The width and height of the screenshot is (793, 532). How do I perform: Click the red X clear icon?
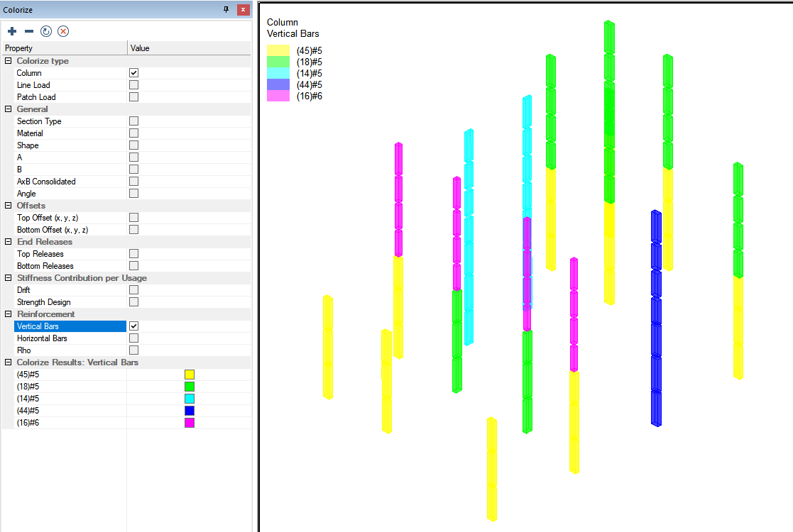pyautogui.click(x=63, y=31)
